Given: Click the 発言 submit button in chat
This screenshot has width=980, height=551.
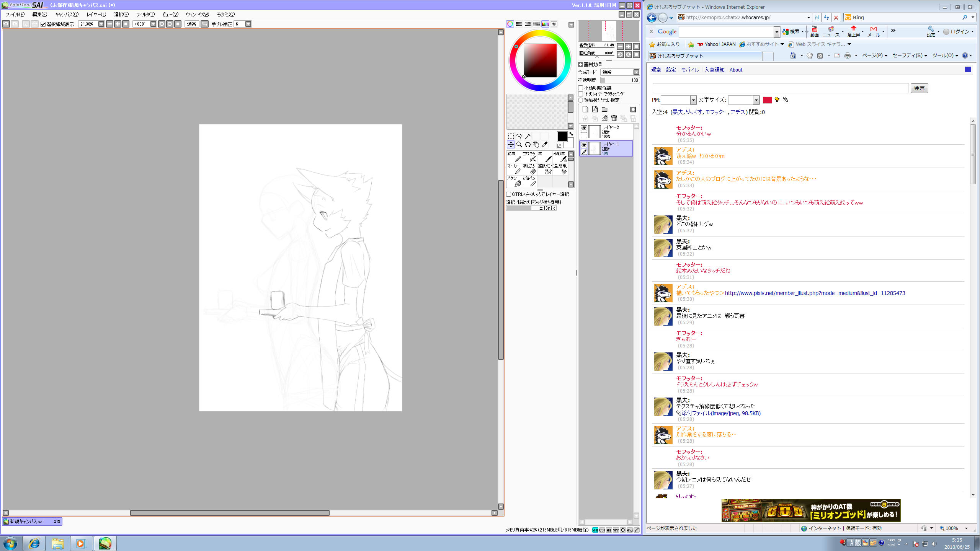Looking at the screenshot, I should click(919, 88).
